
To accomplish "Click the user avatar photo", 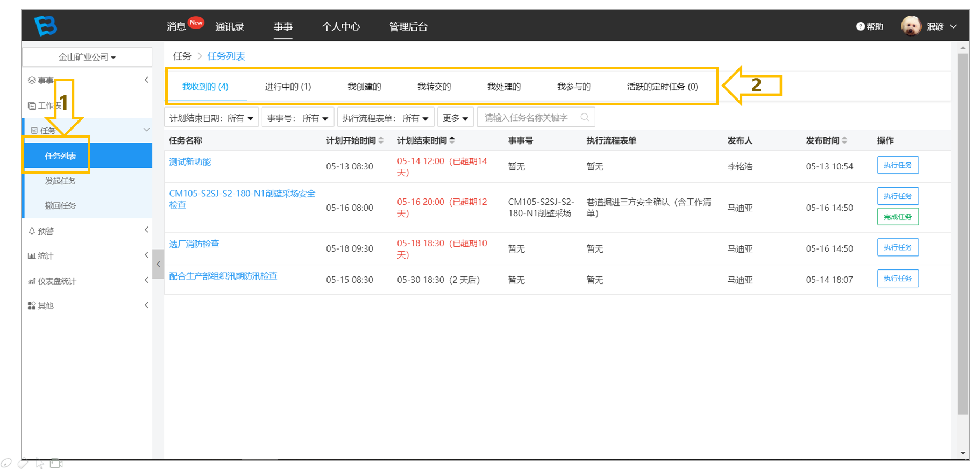I will point(911,26).
